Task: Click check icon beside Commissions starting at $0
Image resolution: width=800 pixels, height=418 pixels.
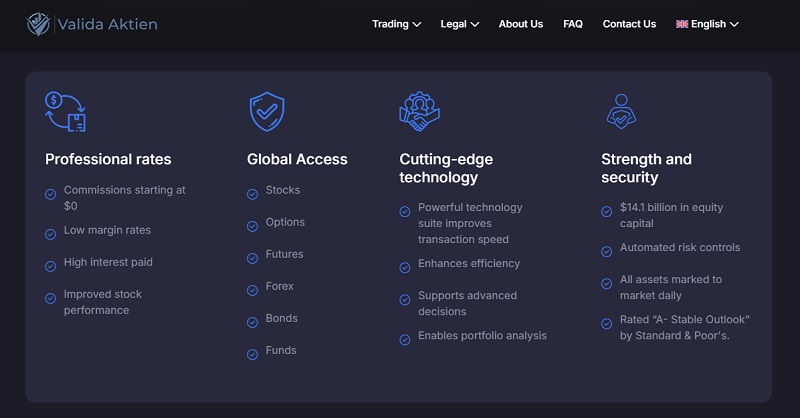Action: 51,194
